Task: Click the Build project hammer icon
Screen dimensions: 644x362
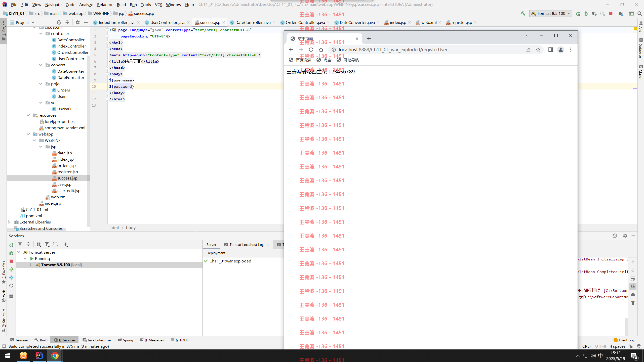Action: pyautogui.click(x=523, y=14)
